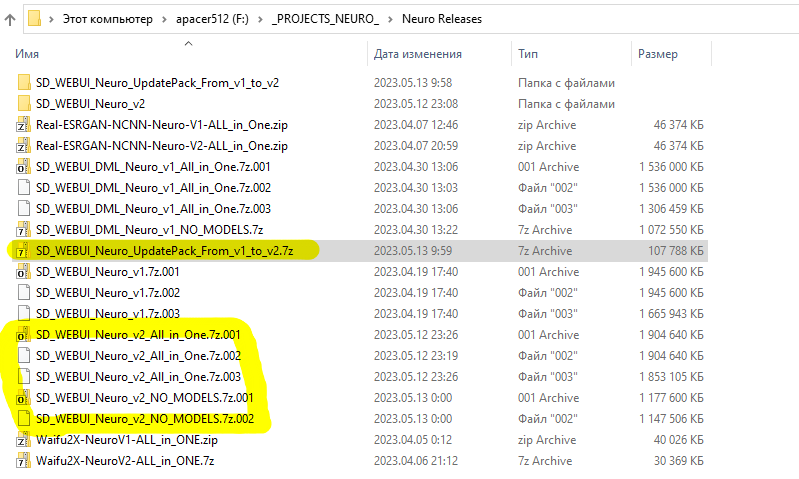Click the size value 107 788 КБ

click(x=676, y=251)
